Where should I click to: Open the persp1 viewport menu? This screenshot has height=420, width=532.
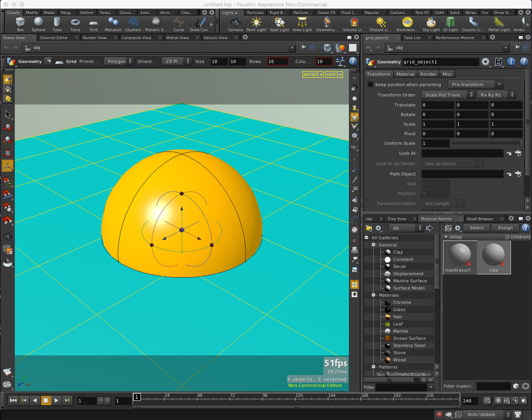tap(312, 75)
